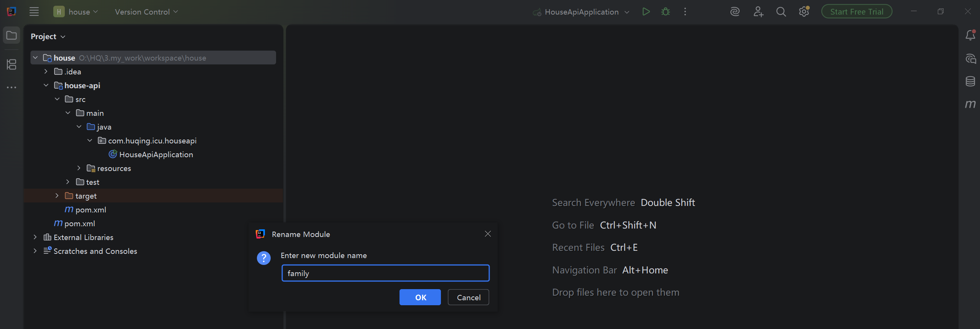The height and width of the screenshot is (329, 980).
Task: Click the new module name field
Action: pos(386,273)
